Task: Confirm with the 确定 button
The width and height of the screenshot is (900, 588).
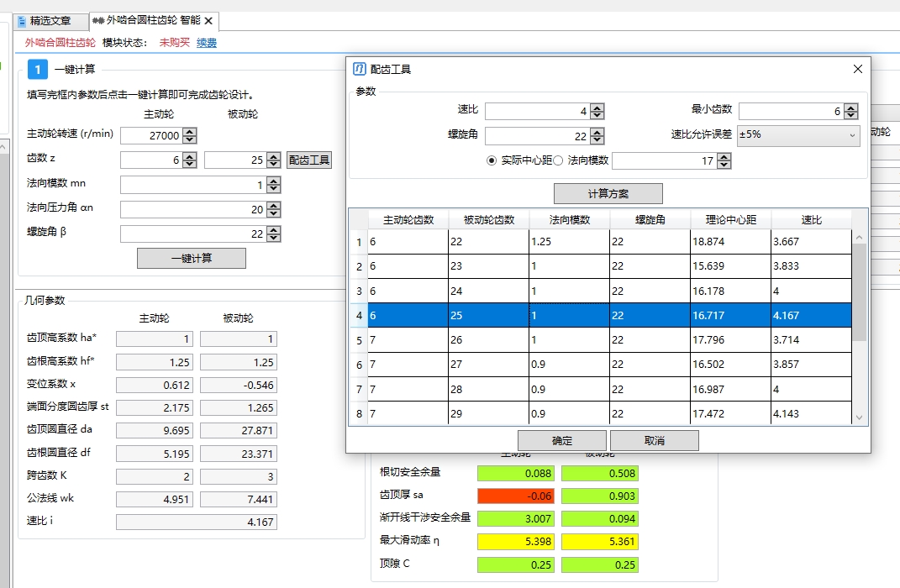Action: click(x=562, y=440)
